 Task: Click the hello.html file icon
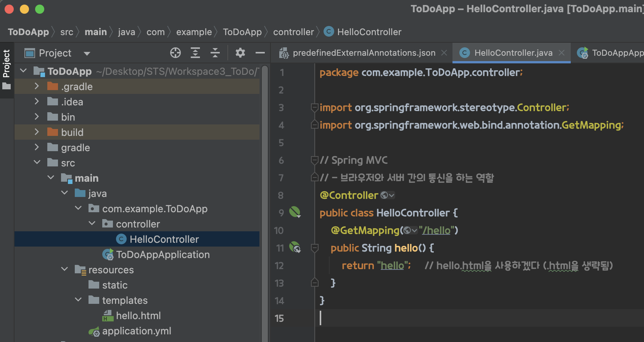pos(108,316)
